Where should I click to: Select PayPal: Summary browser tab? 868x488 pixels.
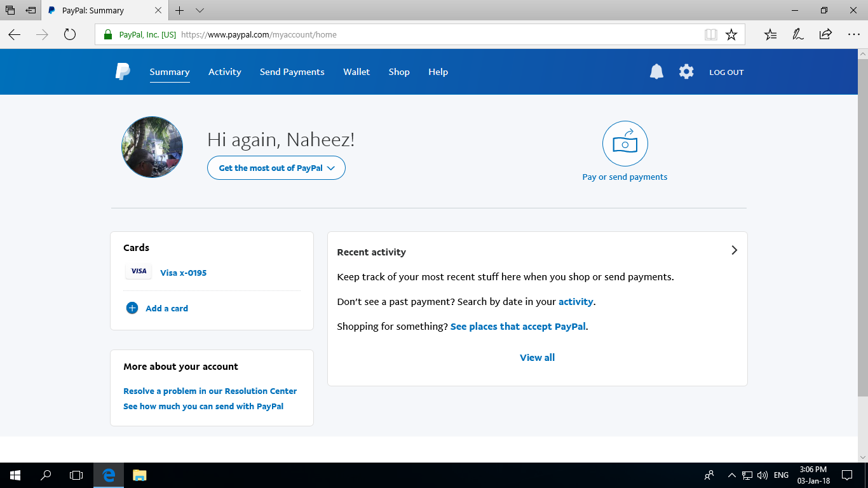point(104,10)
